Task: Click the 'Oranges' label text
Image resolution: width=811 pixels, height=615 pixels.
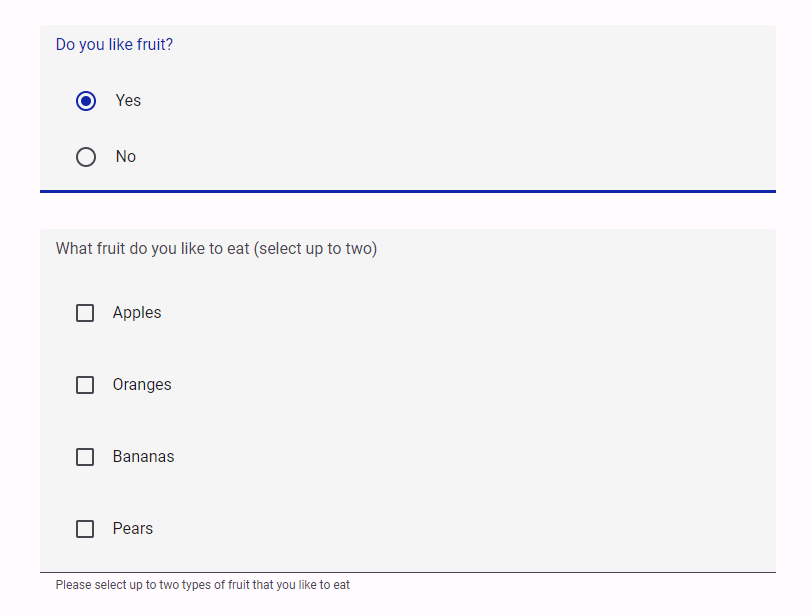Action: [x=142, y=385]
